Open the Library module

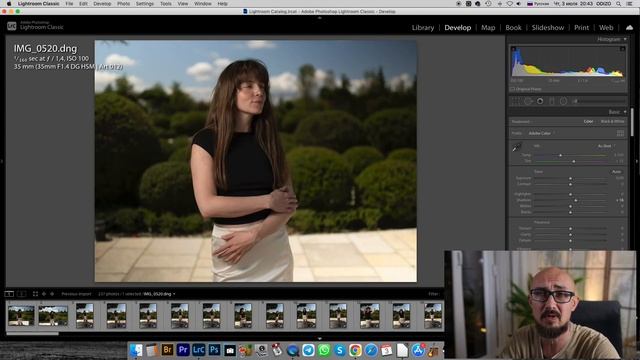[423, 27]
